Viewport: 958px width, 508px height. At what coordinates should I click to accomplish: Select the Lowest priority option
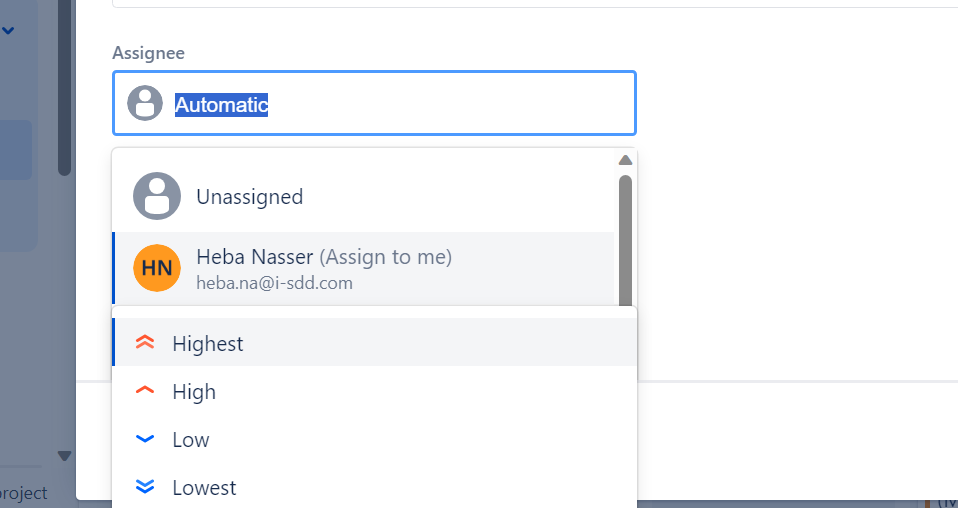point(375,487)
